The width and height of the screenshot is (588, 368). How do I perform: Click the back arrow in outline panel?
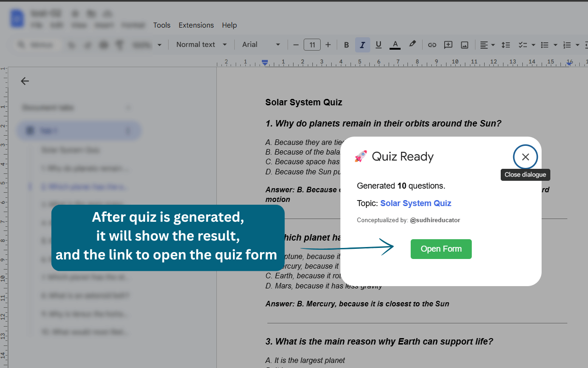click(x=25, y=81)
